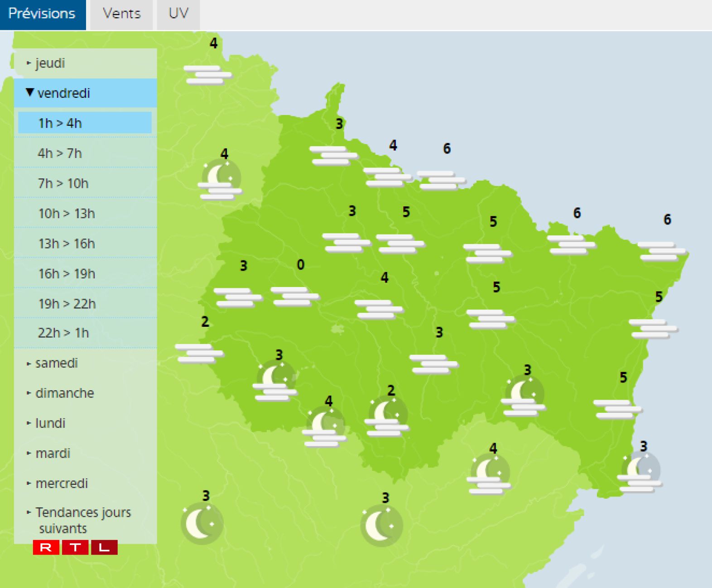
Task: Select the Prévisions tab
Action: (42, 14)
